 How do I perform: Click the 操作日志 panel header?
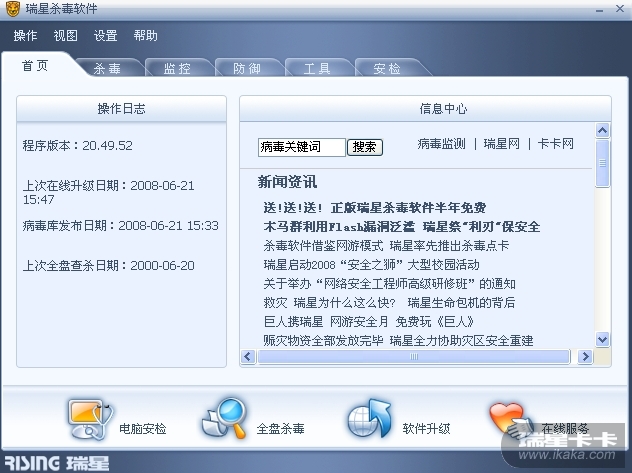(x=121, y=109)
